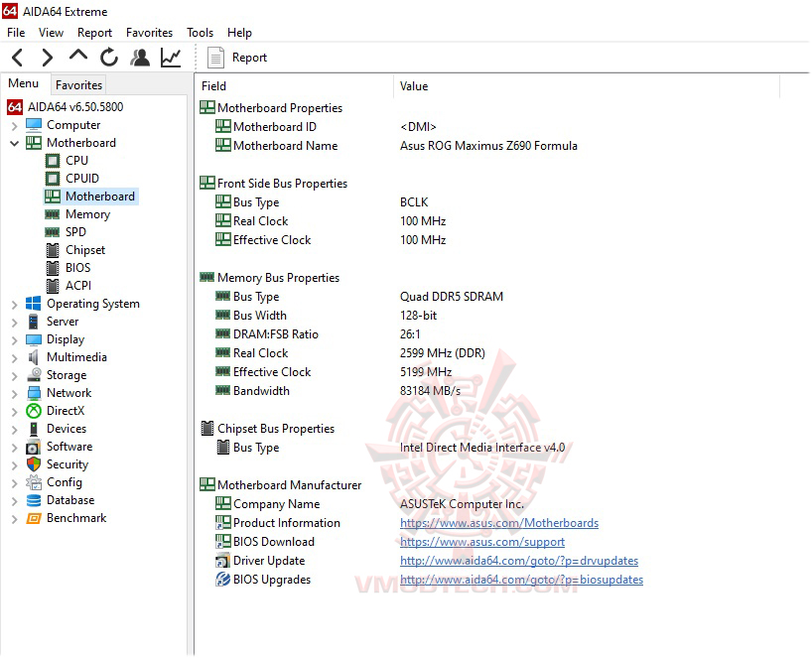The width and height of the screenshot is (812, 658).
Task: Expand the Benchmark tree node
Action: [x=15, y=519]
